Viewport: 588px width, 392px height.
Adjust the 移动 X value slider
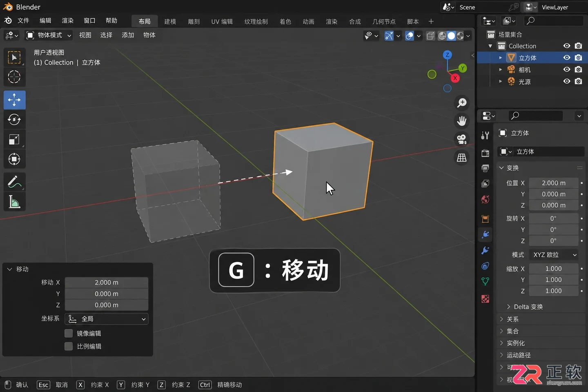(x=107, y=283)
